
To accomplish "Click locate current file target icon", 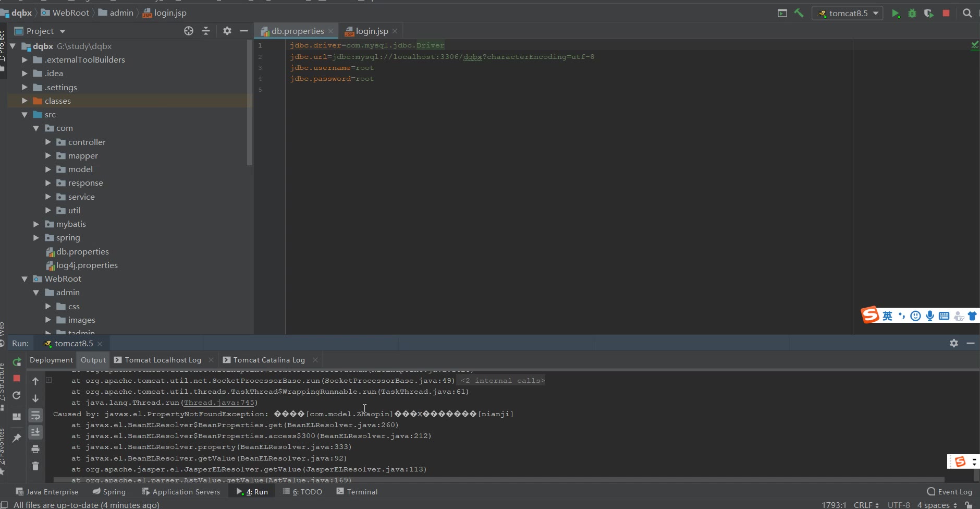I will [189, 31].
